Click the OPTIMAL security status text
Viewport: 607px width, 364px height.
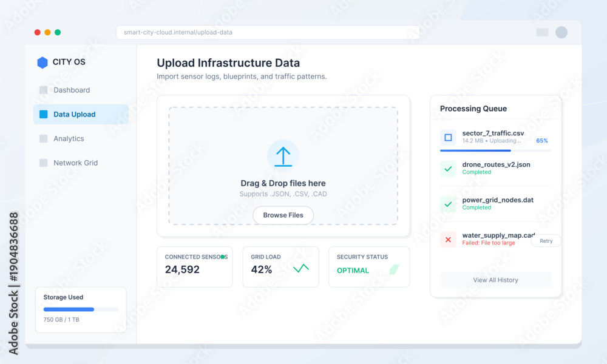pos(353,271)
